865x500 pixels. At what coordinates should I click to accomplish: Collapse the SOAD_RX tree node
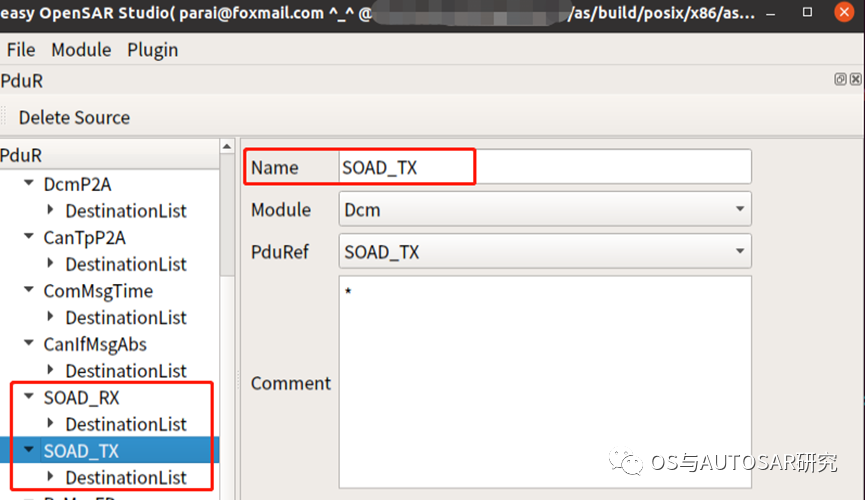pos(29,396)
